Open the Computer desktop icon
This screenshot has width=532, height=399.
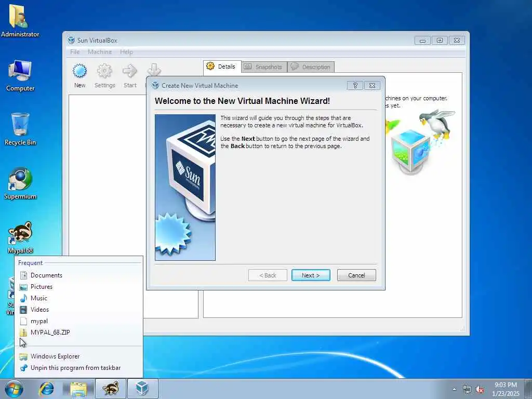tap(20, 76)
